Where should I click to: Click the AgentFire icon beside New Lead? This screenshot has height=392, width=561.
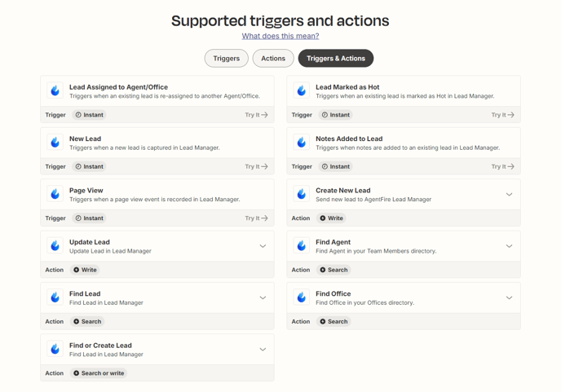coord(55,143)
